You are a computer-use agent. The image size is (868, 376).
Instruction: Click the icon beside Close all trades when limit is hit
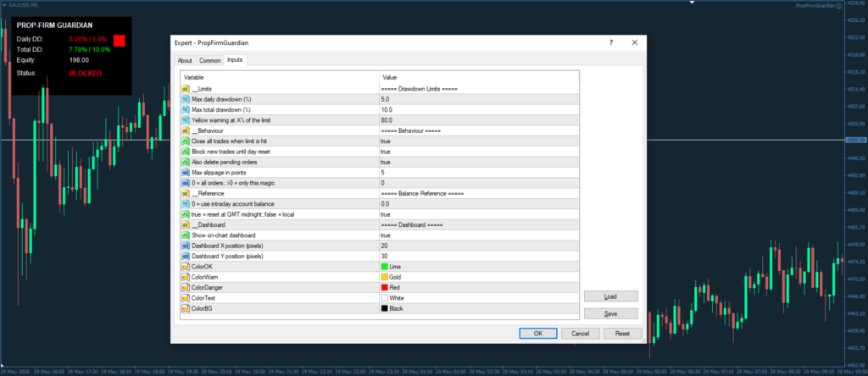tap(186, 141)
